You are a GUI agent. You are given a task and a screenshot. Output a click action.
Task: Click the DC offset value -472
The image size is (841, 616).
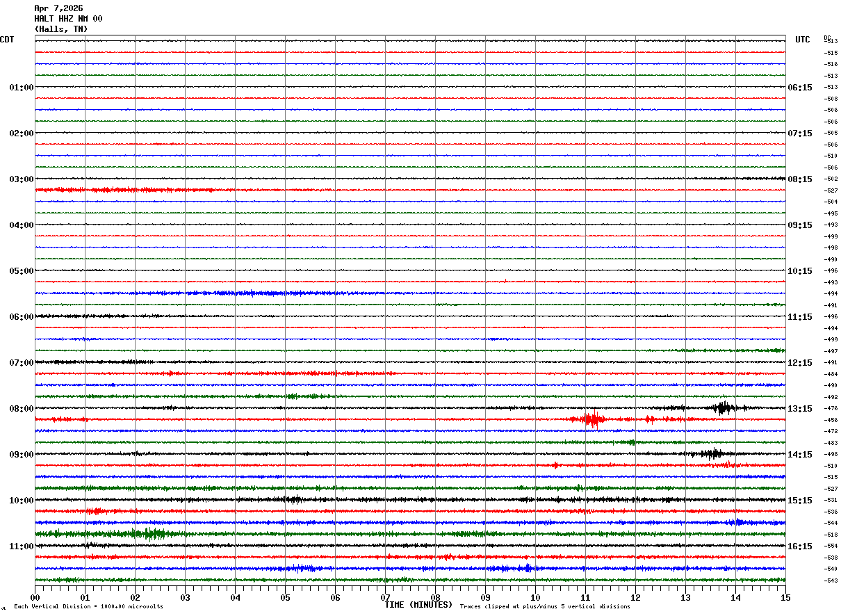pos(831,432)
